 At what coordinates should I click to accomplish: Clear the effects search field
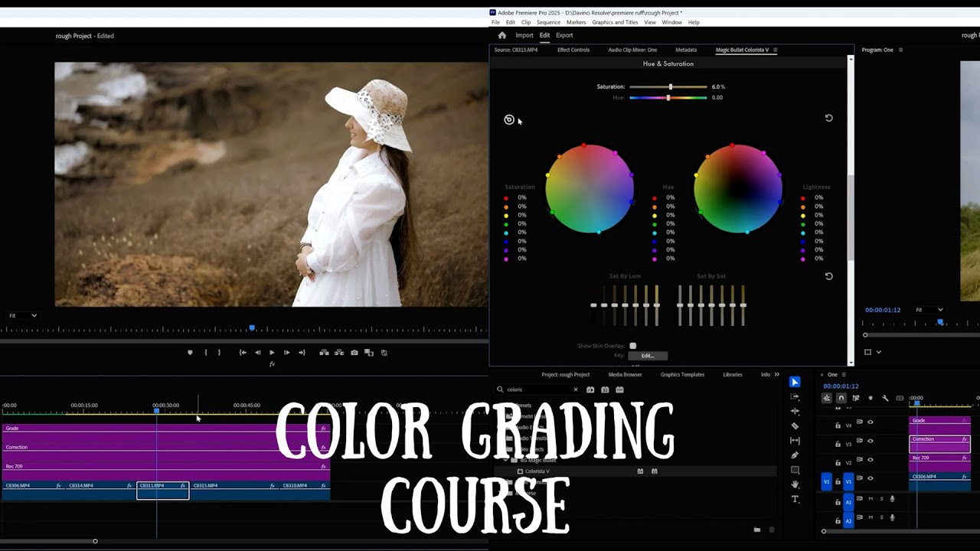[x=576, y=390]
